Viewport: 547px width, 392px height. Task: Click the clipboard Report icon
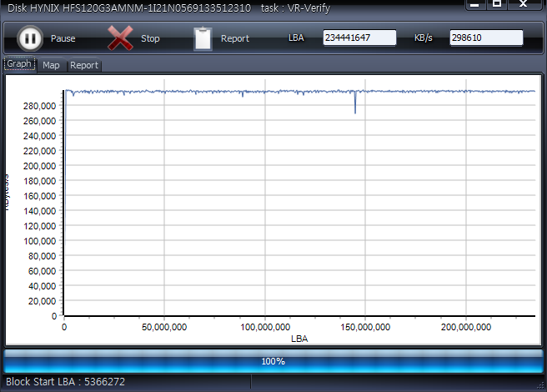(x=203, y=38)
